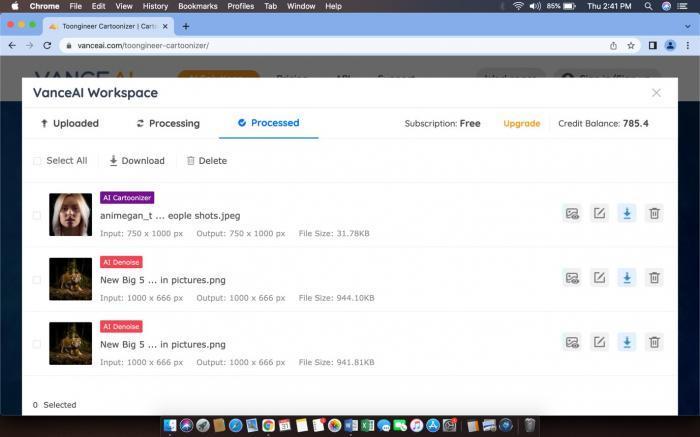Edit the 944.10KB New Big 5 image
700x437 pixels.
599,278
